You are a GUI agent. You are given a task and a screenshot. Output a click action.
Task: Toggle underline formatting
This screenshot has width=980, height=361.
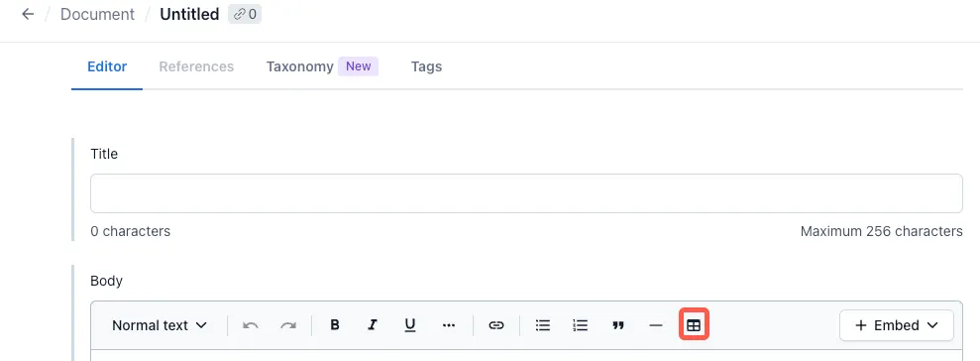point(410,325)
